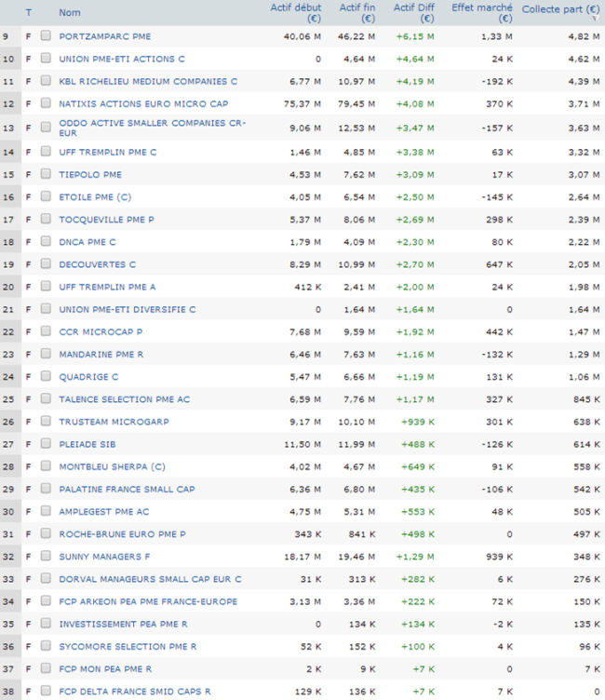The height and width of the screenshot is (700, 605).
Task: Toggle checkbox for NATIXIS ACTIONS EURO MICRO CAP
Action: click(46, 103)
